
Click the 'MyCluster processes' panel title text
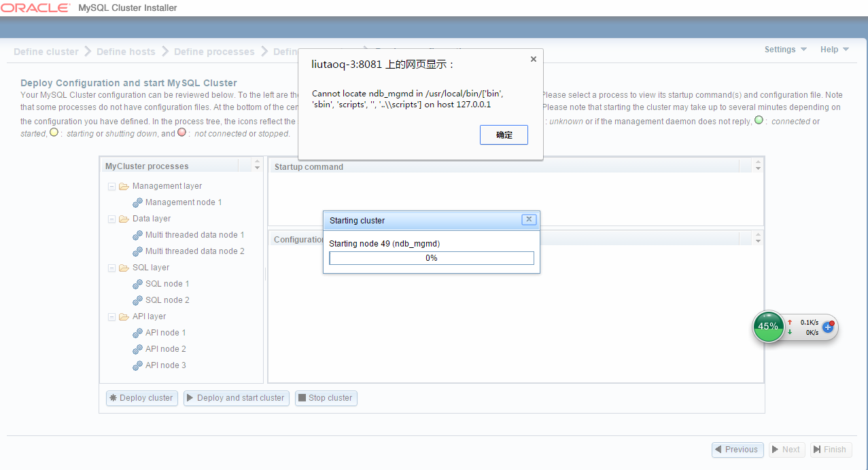147,166
